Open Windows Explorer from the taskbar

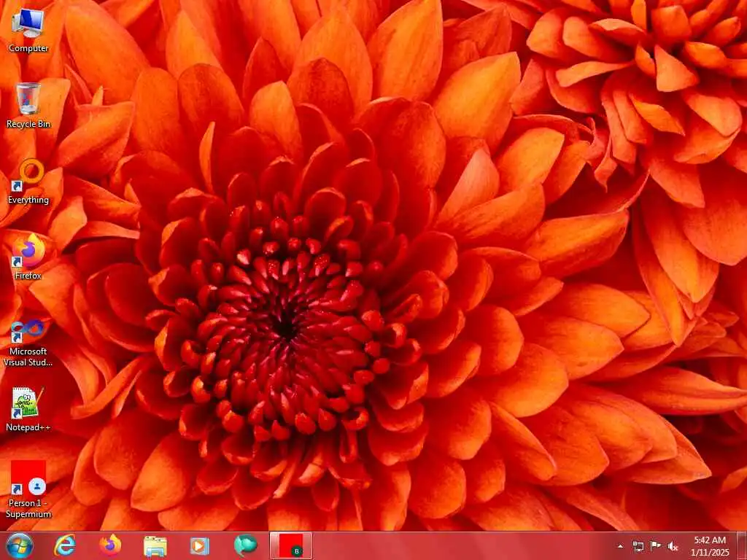pos(155,545)
